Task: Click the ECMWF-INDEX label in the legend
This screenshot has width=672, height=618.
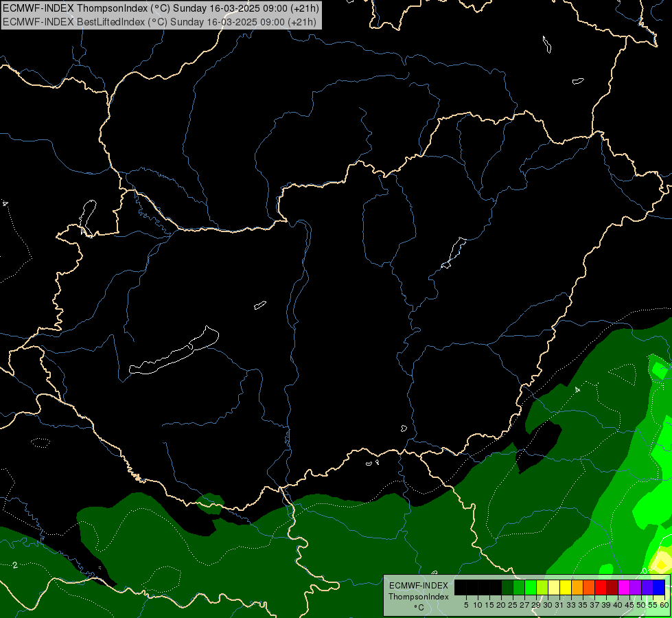Action: pyautogui.click(x=419, y=586)
